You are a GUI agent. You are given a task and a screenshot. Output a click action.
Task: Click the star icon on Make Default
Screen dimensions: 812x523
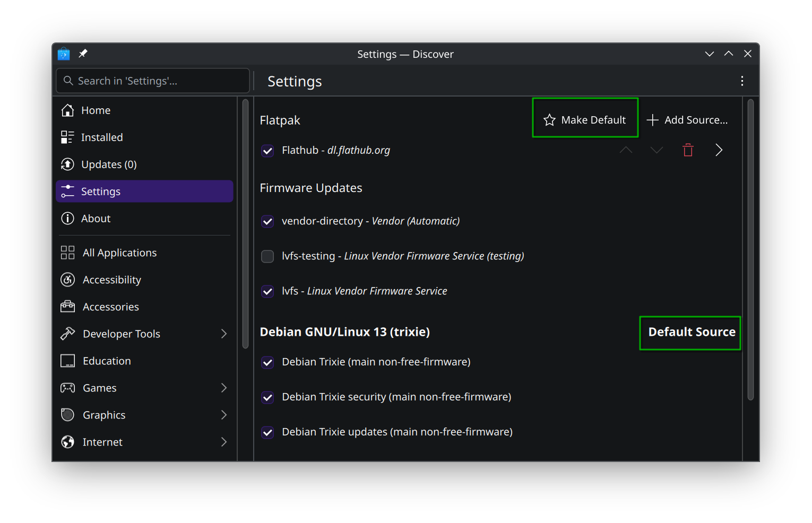[549, 120]
